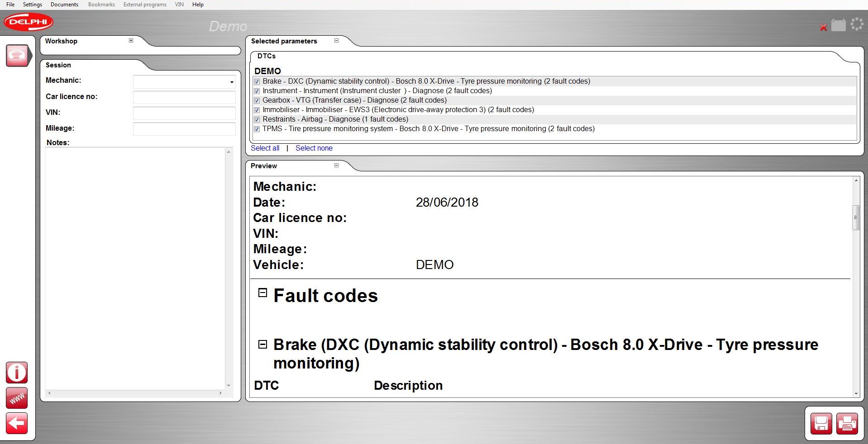The height and width of the screenshot is (444, 868).
Task: Click the Delphi logo icon
Action: point(29,22)
